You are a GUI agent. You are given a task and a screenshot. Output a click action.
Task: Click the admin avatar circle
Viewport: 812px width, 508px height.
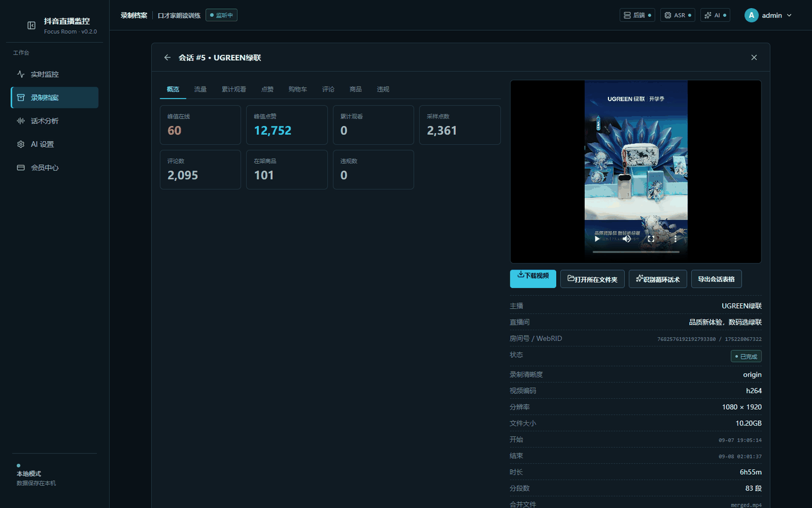click(x=752, y=15)
